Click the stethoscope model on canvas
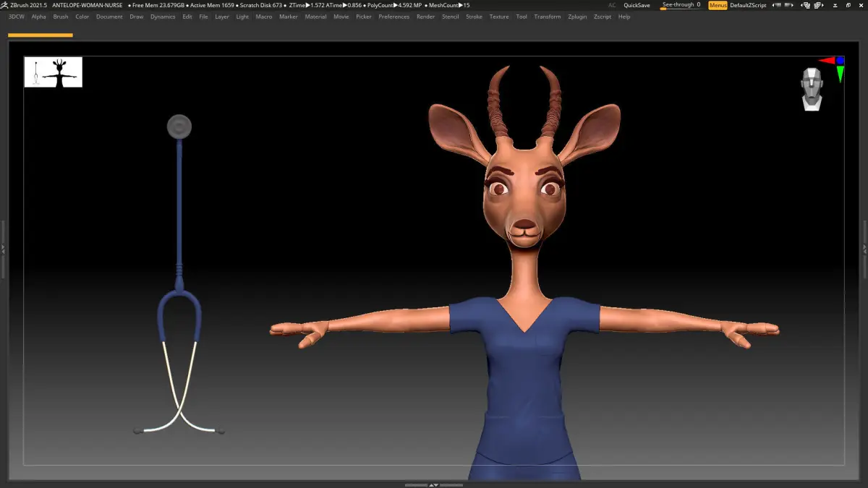This screenshot has height=488, width=868. (x=179, y=275)
